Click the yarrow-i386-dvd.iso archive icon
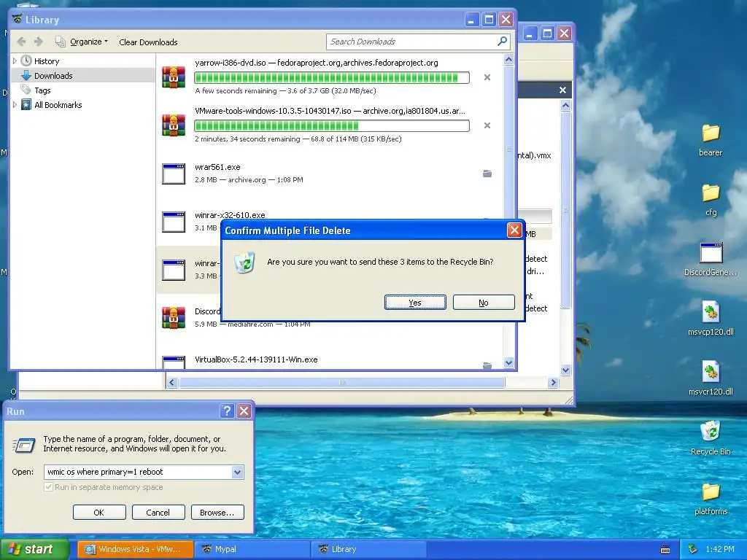 point(174,77)
